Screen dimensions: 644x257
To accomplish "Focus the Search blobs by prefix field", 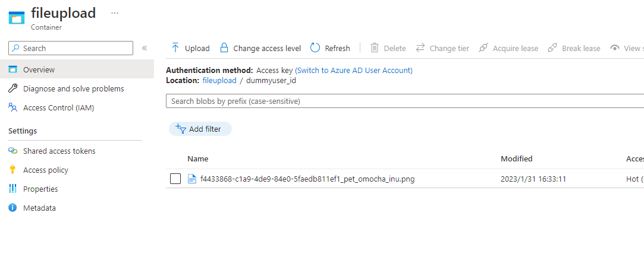I will [x=405, y=101].
